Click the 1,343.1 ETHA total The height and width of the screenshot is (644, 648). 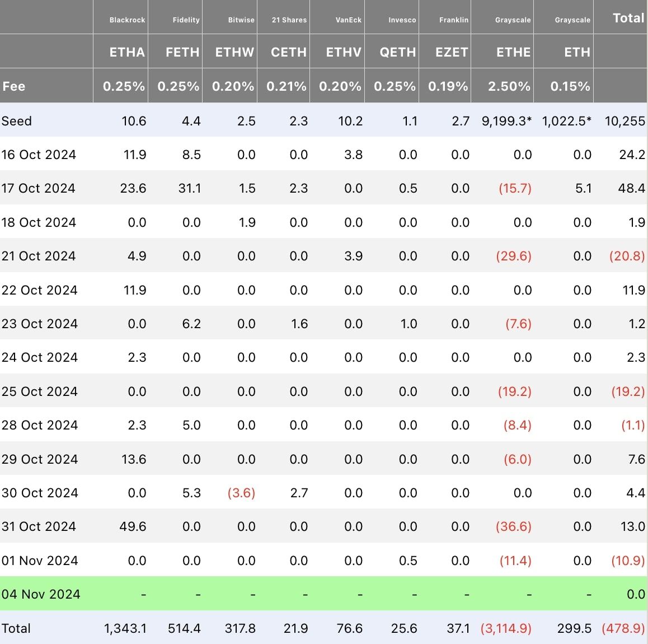click(125, 629)
